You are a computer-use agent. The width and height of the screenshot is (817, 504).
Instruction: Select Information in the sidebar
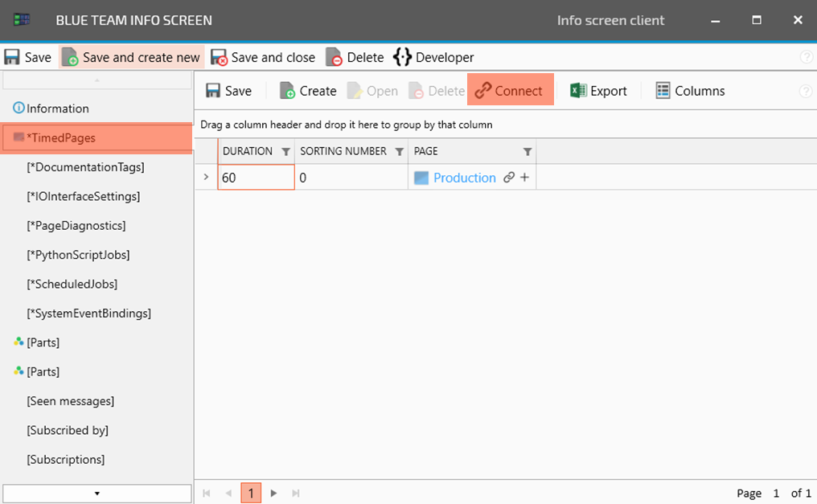click(57, 109)
